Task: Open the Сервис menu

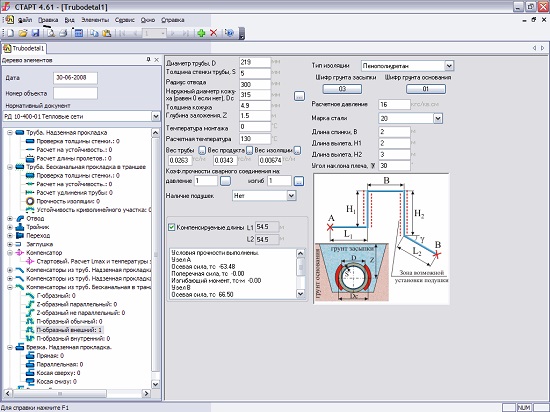Action: pyautogui.click(x=125, y=20)
